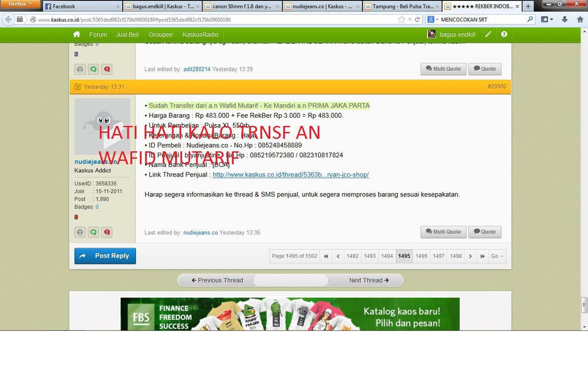Open Jual Beli section

pos(127,34)
